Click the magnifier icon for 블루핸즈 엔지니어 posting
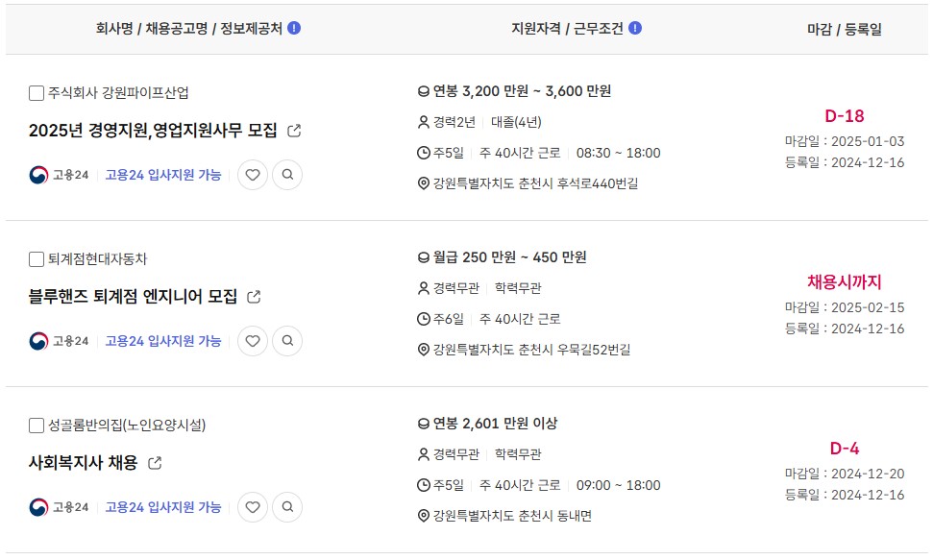Image resolution: width=933 pixels, height=560 pixels. click(x=287, y=341)
